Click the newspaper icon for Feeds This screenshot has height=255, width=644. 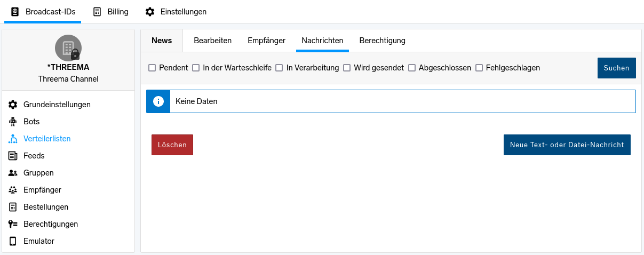point(13,156)
